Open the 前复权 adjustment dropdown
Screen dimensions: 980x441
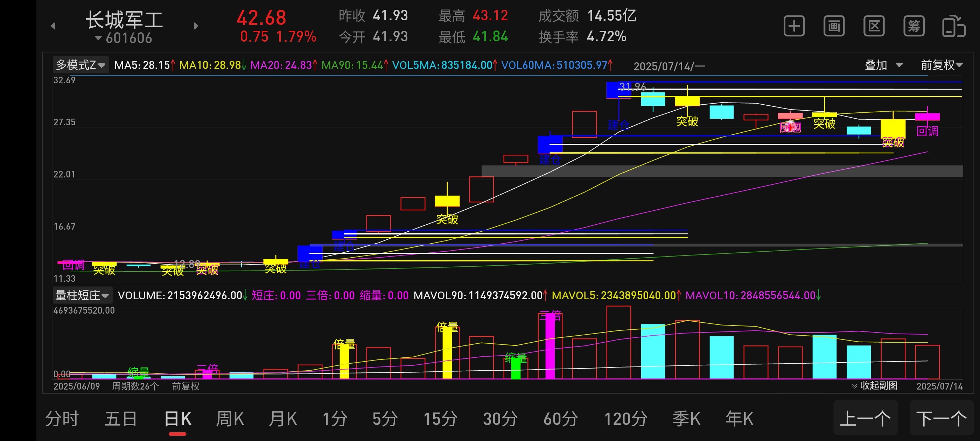click(941, 65)
